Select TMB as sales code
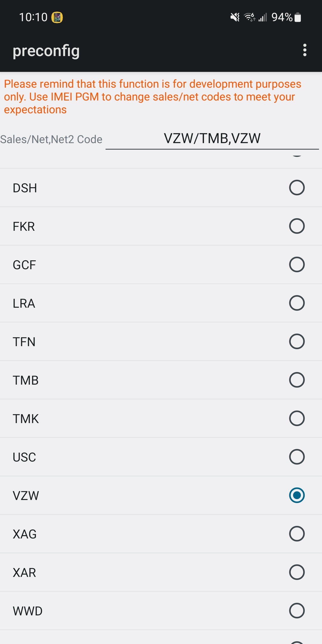This screenshot has height=644, width=322. [161, 380]
